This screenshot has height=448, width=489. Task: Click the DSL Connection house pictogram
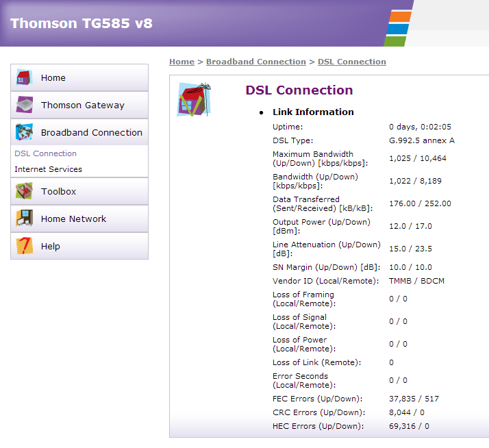click(x=194, y=99)
